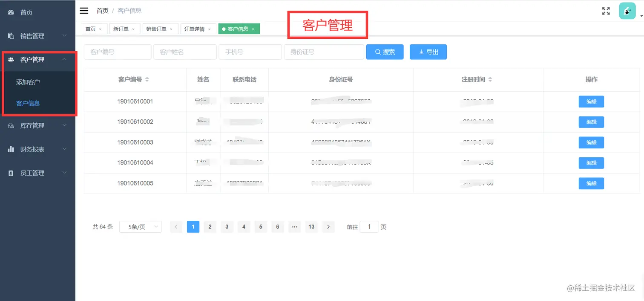The image size is (644, 301).
Task: Open the 5条/页 page size dropdown
Action: click(140, 227)
